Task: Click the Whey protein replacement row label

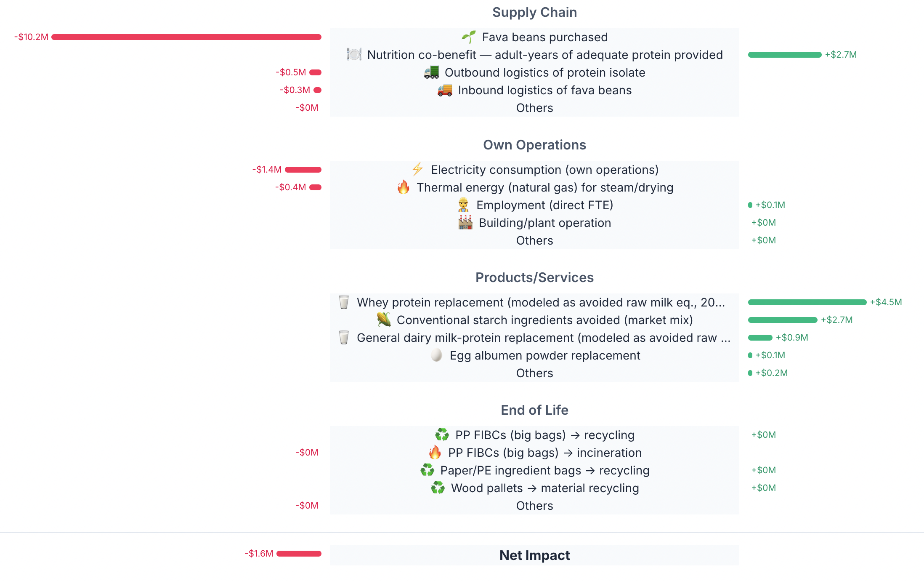Action: tap(541, 302)
